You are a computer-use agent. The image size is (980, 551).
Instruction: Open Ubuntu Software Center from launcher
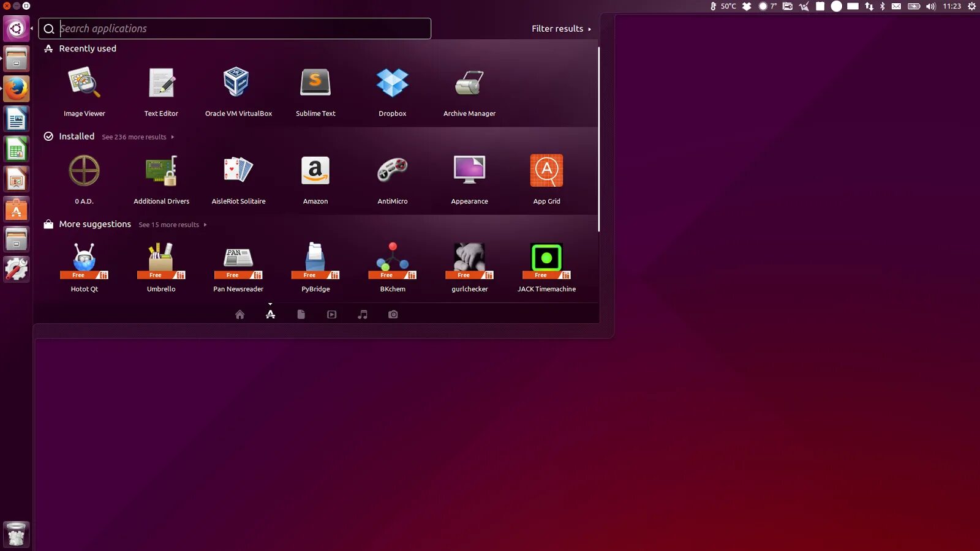[x=16, y=209]
